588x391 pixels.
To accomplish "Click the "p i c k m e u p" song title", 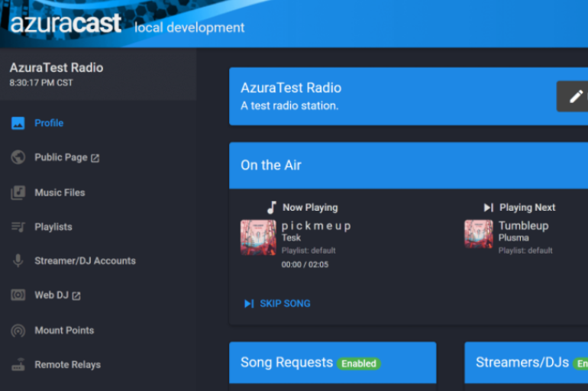I will point(316,226).
